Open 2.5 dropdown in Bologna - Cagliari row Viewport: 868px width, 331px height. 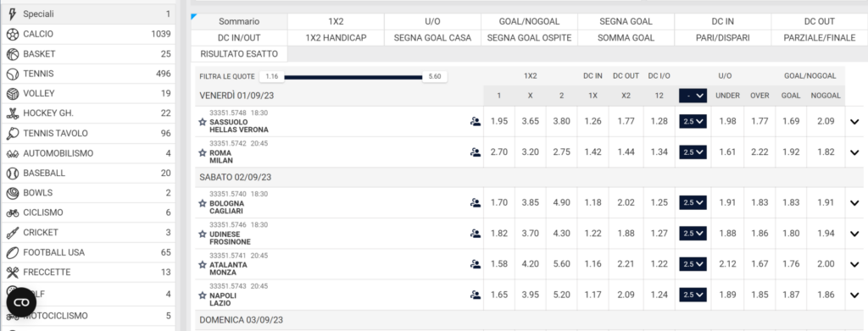(693, 203)
